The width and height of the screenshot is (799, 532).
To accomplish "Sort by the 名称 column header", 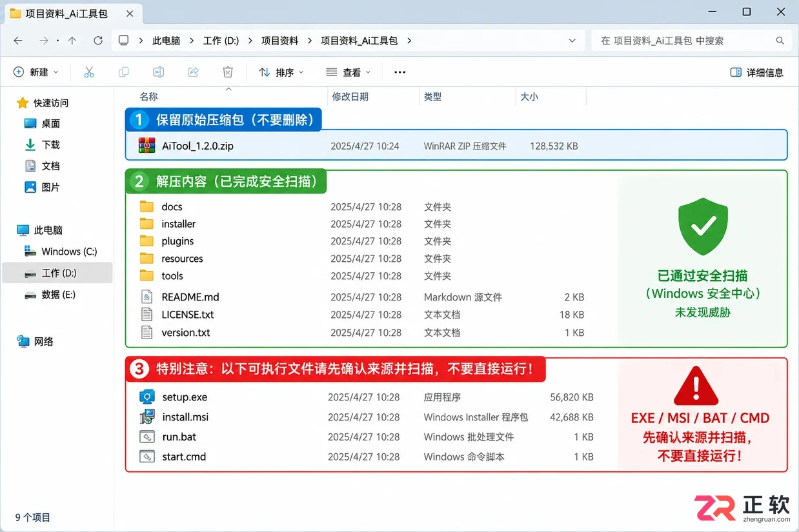I will (149, 97).
